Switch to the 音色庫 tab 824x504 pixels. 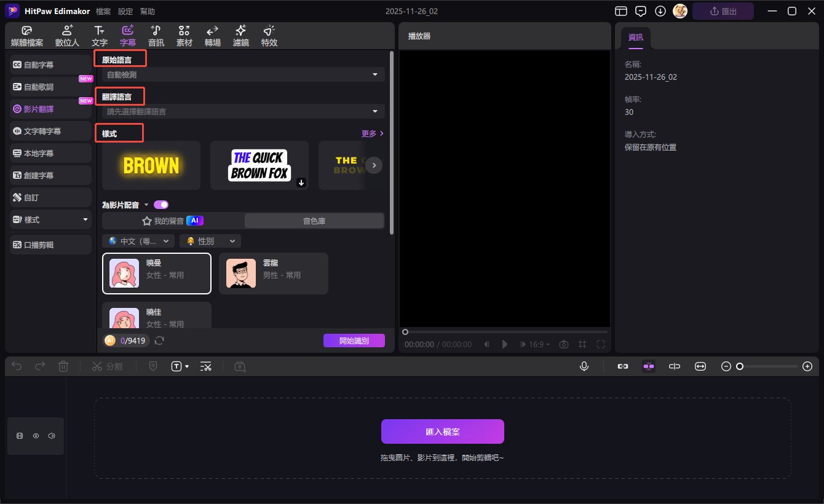coord(314,221)
